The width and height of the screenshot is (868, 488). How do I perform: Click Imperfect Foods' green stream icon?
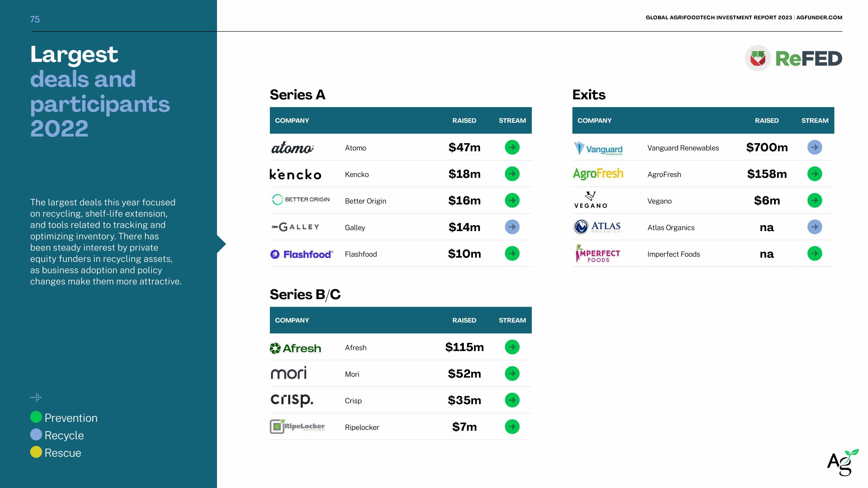pos(814,253)
